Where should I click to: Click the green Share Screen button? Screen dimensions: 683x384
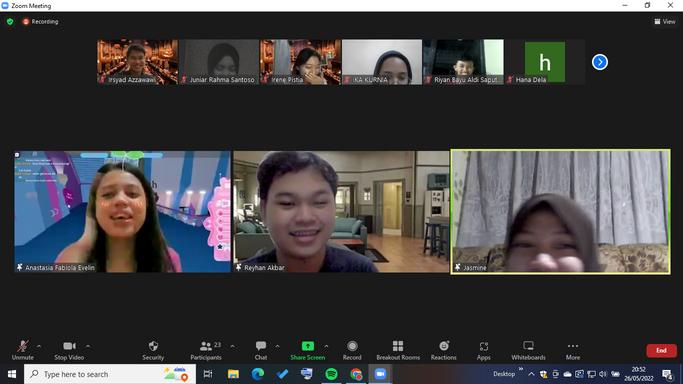pos(308,350)
